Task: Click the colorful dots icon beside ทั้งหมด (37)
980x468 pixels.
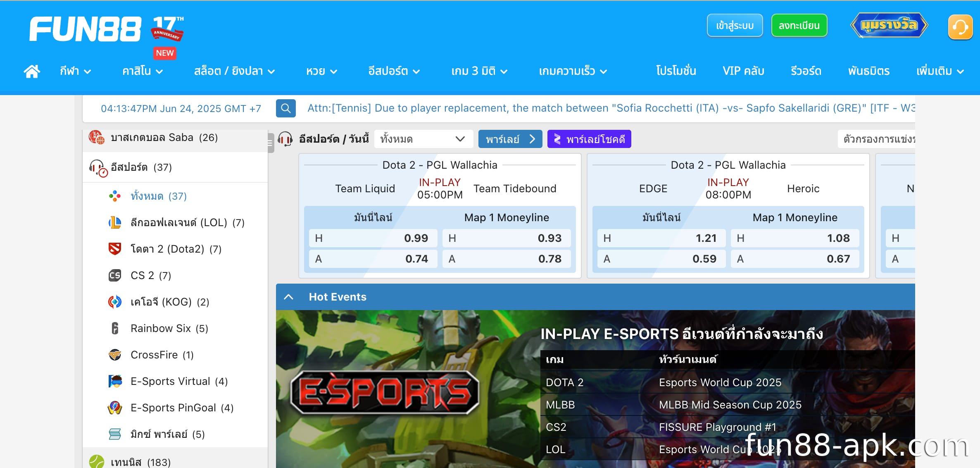Action: pyautogui.click(x=115, y=196)
